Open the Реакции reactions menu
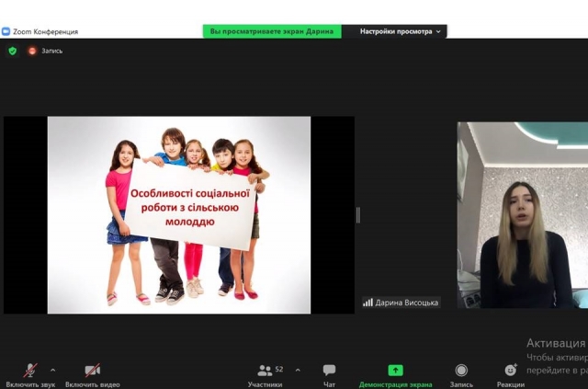The height and width of the screenshot is (389, 588). pyautogui.click(x=511, y=375)
